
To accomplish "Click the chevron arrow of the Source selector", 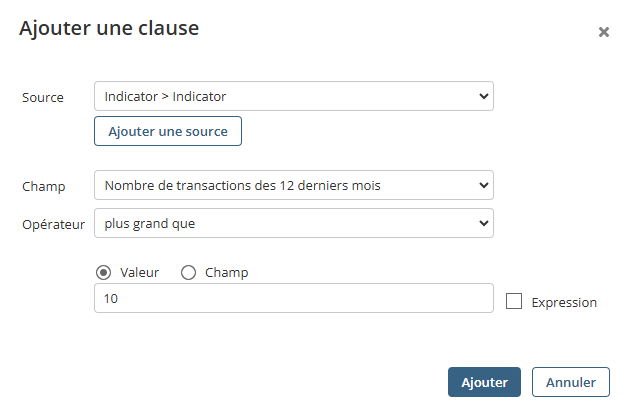I will pyautogui.click(x=484, y=96).
